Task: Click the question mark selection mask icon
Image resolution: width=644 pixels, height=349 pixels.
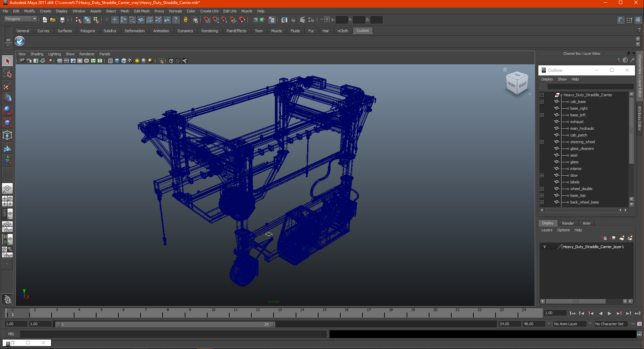Action: [x=176, y=20]
